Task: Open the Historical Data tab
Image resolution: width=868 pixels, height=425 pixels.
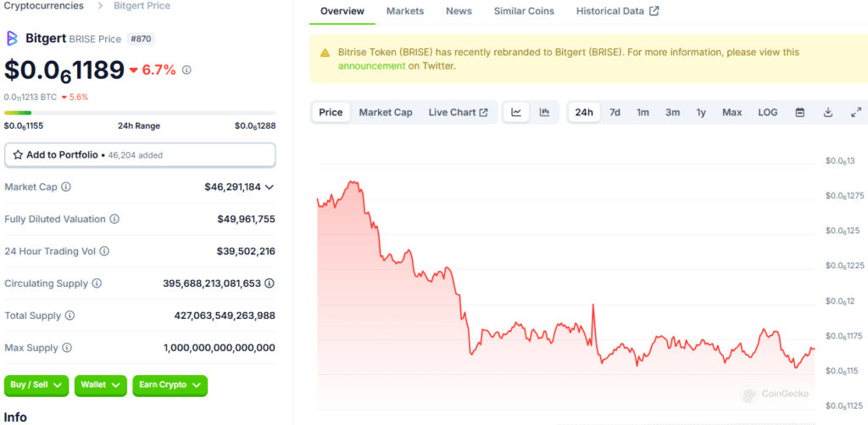Action: coord(617,11)
